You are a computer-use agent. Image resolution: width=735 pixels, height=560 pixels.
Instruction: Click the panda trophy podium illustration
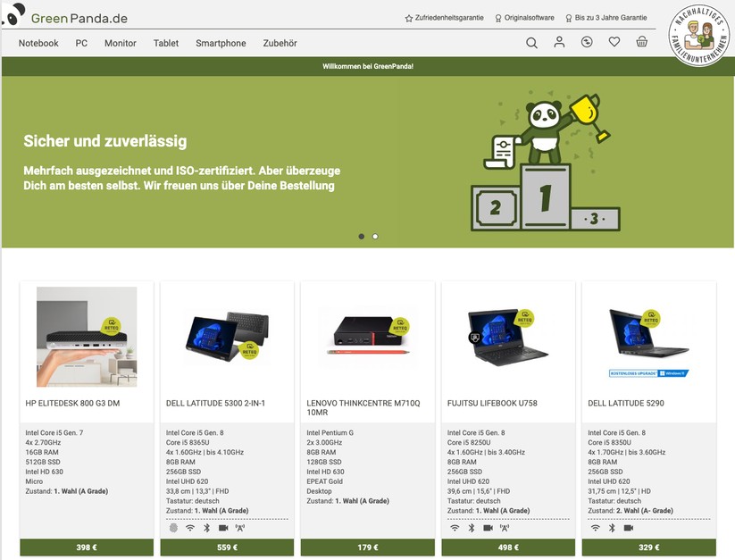coord(546,160)
